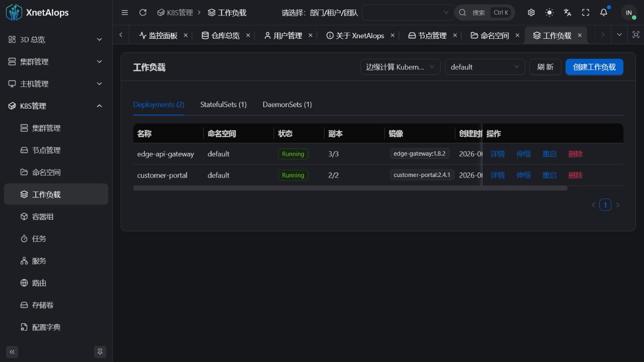This screenshot has width=644, height=362.
Task: Open the default namespace dropdown
Action: pyautogui.click(x=485, y=67)
